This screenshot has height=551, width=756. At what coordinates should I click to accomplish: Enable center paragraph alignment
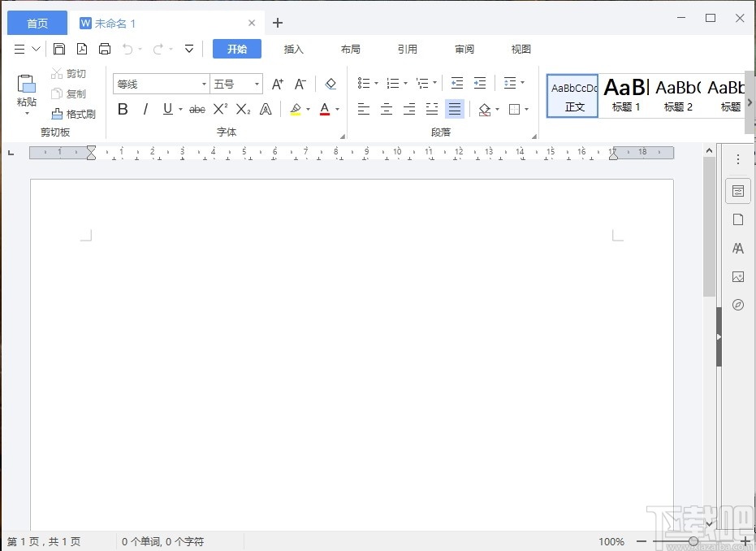tap(387, 108)
